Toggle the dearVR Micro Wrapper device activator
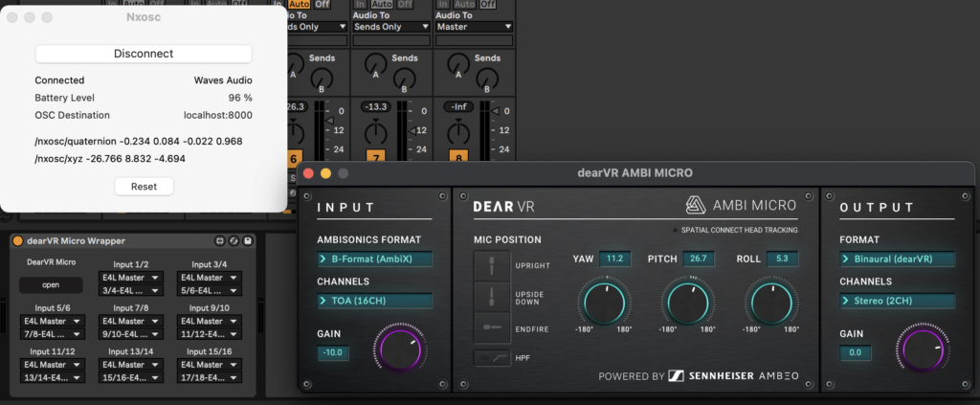980x405 pixels. [18, 240]
